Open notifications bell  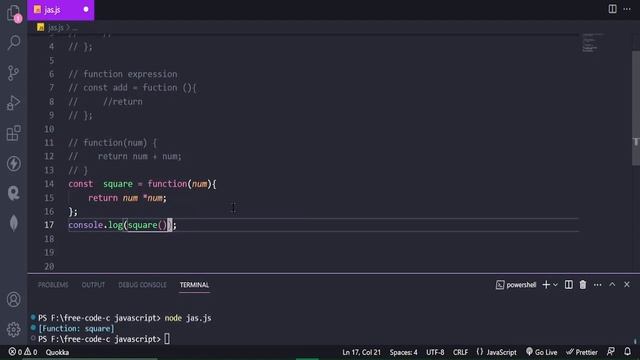[627, 351]
